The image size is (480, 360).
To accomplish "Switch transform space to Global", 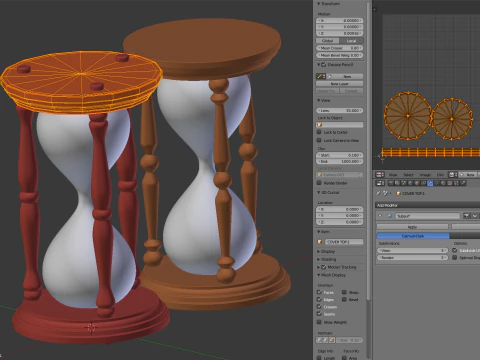I will [x=328, y=41].
